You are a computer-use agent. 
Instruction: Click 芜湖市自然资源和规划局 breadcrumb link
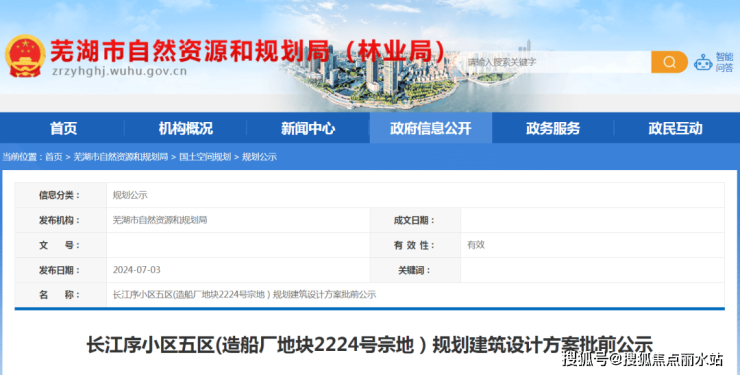[x=121, y=157]
